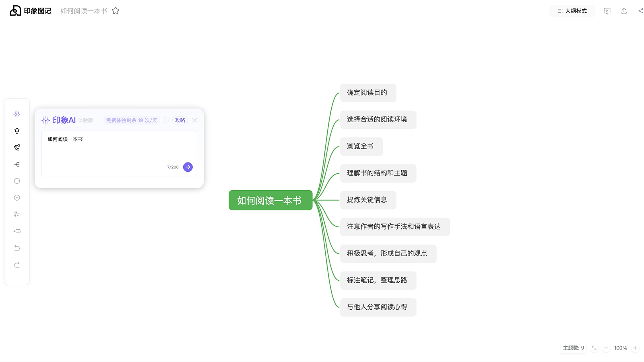
Task: Click the regenerate icon next to 主题数
Action: coord(594,348)
